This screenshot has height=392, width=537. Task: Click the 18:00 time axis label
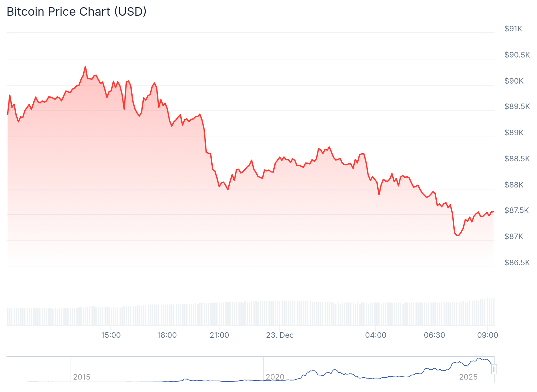click(x=167, y=335)
